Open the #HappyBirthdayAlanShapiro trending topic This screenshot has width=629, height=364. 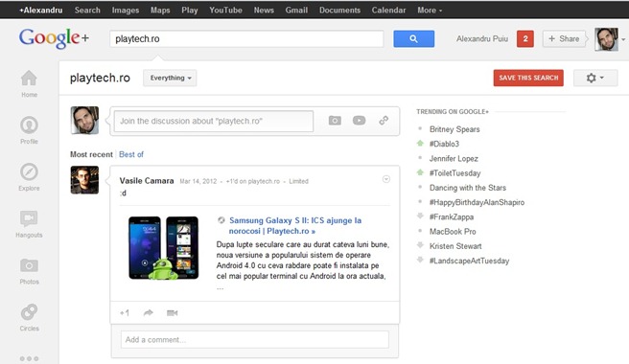click(477, 202)
